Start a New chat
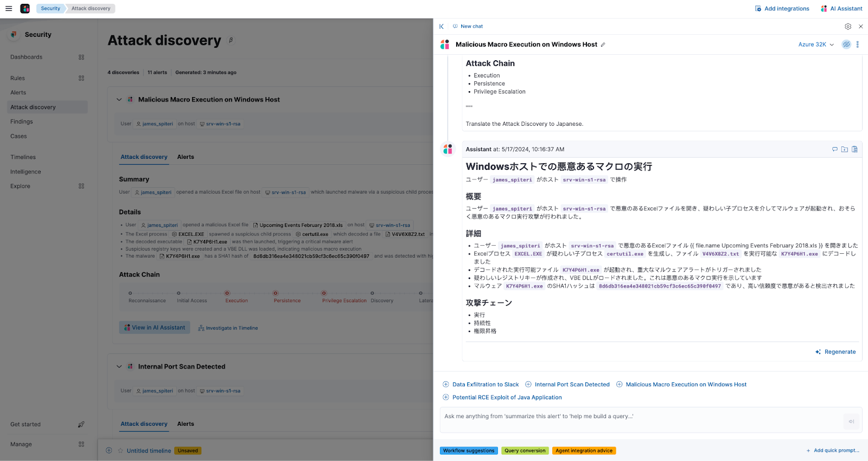 468,26
